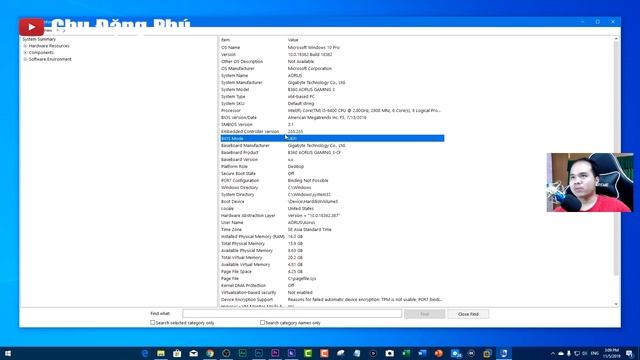
Task: Select the Time Zone row
Action: [x=332, y=230]
